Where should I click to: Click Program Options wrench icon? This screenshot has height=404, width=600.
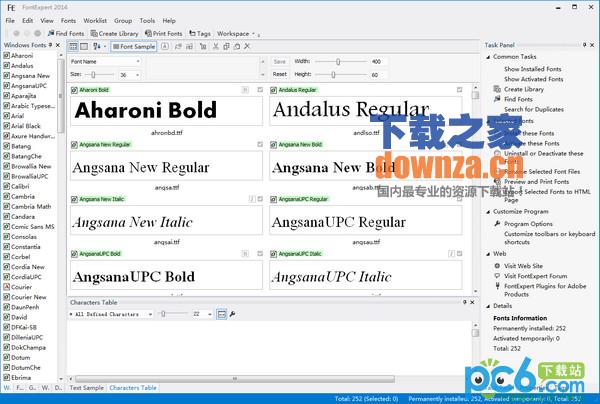click(497, 223)
